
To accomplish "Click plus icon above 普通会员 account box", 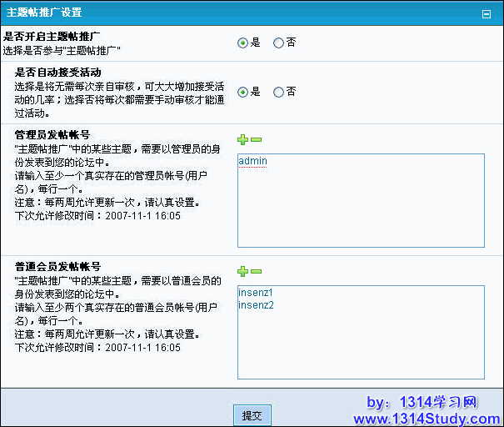I will point(242,272).
